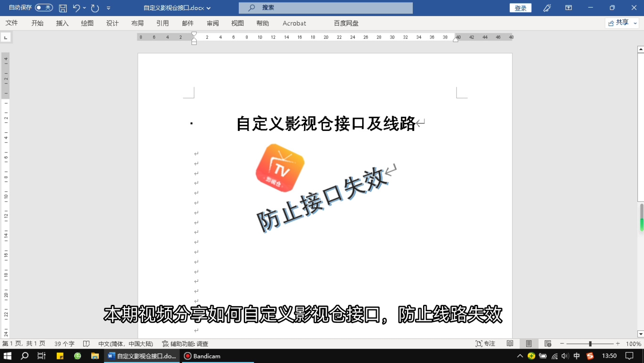Click the right indent marker on ruler
This screenshot has height=363, width=644.
(x=456, y=40)
